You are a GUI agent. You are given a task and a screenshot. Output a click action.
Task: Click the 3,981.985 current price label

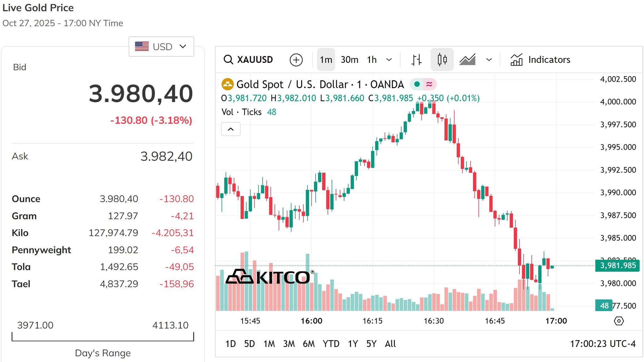tap(618, 265)
